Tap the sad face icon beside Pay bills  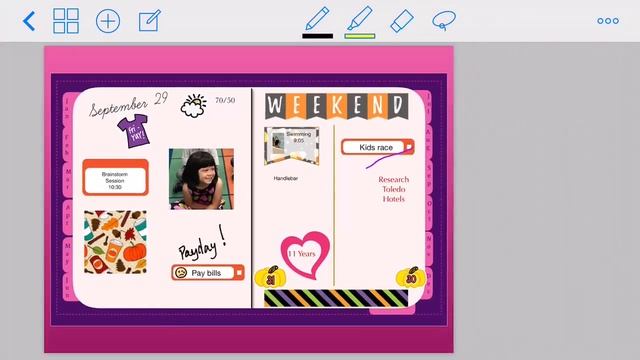[181, 272]
